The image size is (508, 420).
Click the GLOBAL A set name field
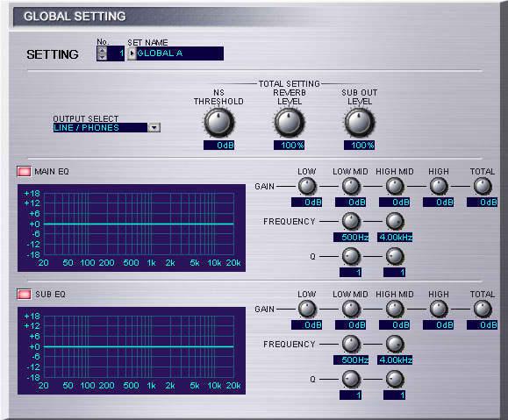point(180,53)
